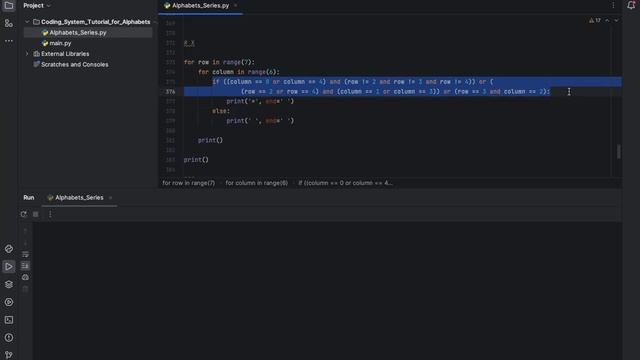Open the notifications bell icon

(x=631, y=5)
